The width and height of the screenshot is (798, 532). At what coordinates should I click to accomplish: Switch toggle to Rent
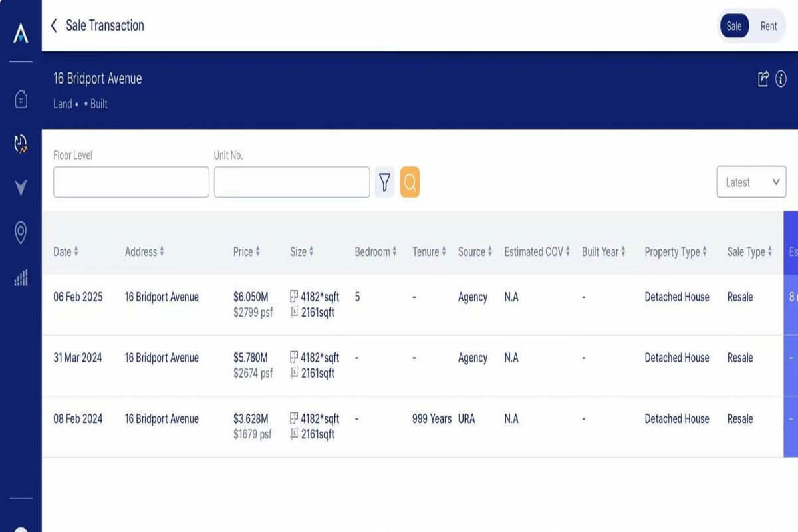coord(768,26)
